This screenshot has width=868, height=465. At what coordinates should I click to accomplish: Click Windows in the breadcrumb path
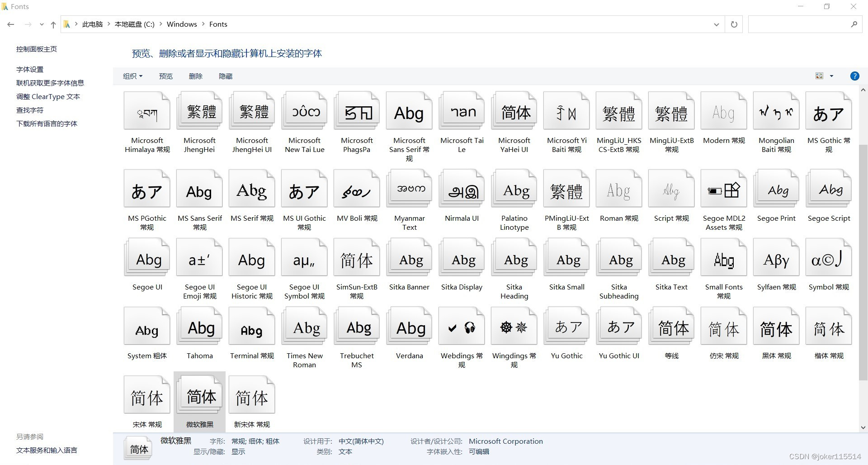point(182,24)
